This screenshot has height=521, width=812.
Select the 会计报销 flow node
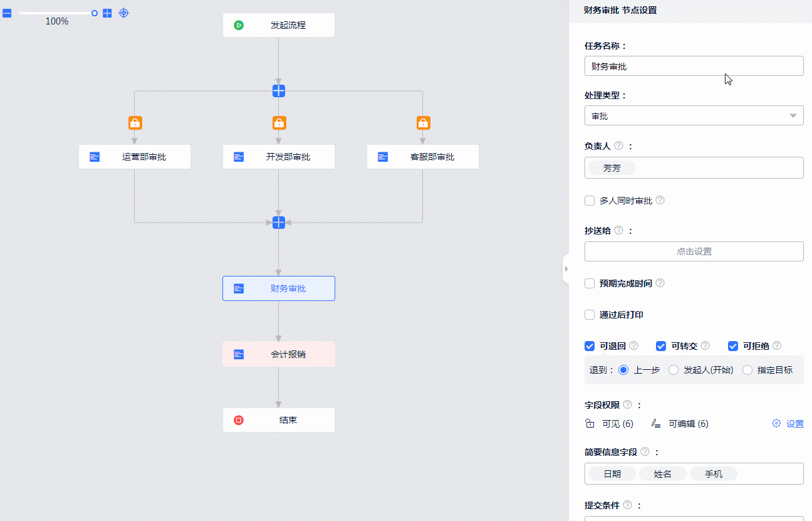point(279,354)
